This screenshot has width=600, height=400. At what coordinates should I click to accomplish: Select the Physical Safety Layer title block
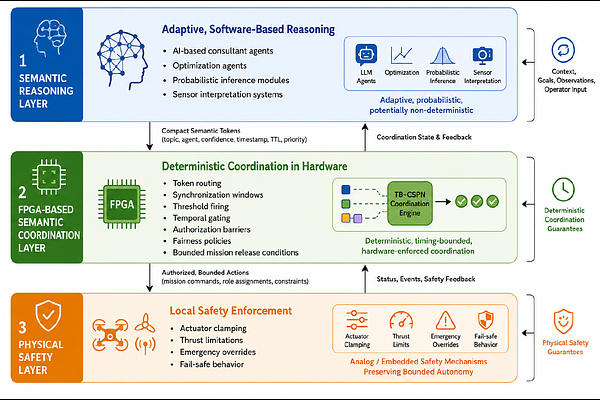coord(47,338)
